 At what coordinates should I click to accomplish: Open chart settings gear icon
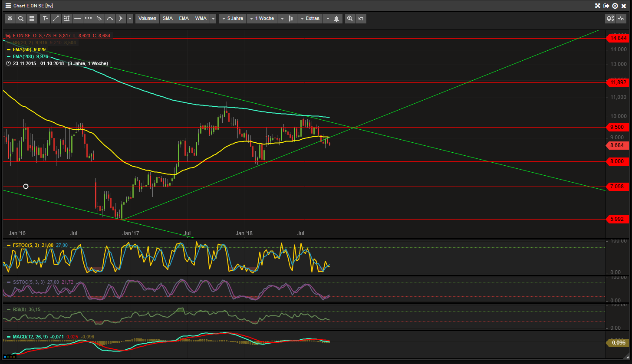(x=10, y=19)
